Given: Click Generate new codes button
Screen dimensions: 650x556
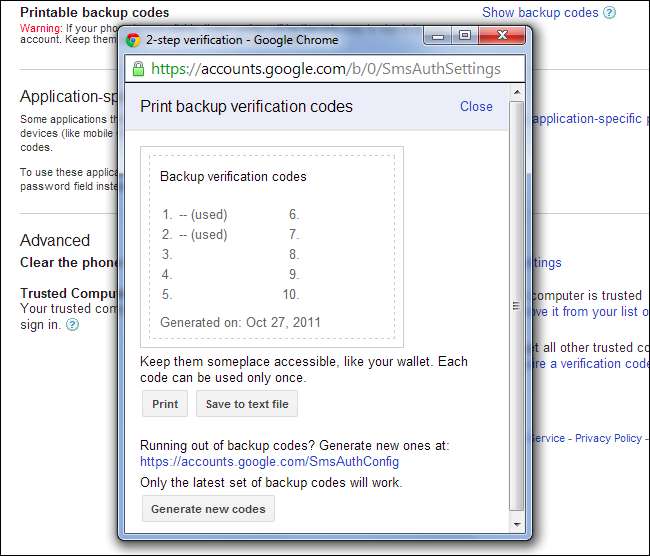Looking at the screenshot, I should tap(208, 509).
